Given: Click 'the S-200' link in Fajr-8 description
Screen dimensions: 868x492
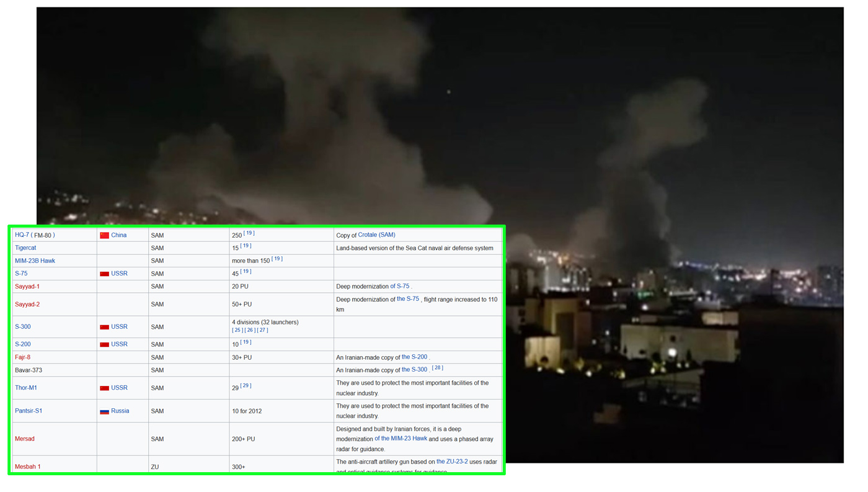Looking at the screenshot, I should tap(414, 357).
